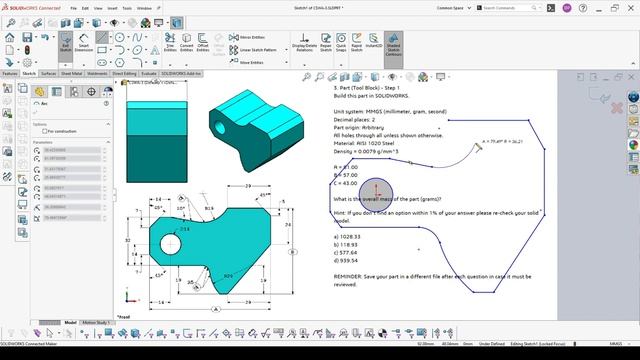Click Move Entities

(247, 62)
